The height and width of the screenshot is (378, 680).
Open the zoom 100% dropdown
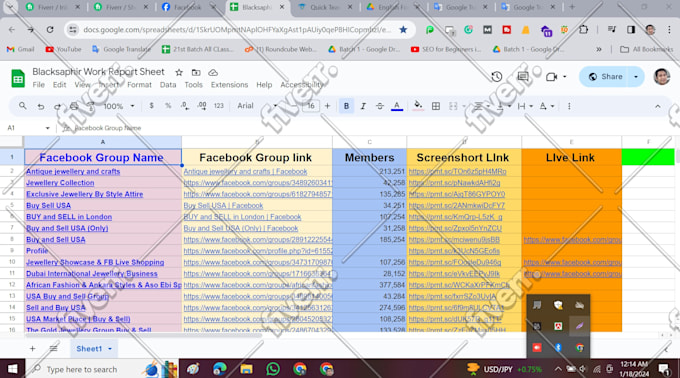(118, 106)
